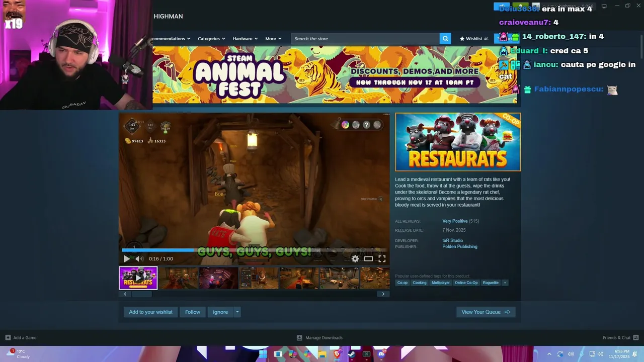The image size is (644, 362).
Task: Open video settings gear in player
Action: (355, 258)
